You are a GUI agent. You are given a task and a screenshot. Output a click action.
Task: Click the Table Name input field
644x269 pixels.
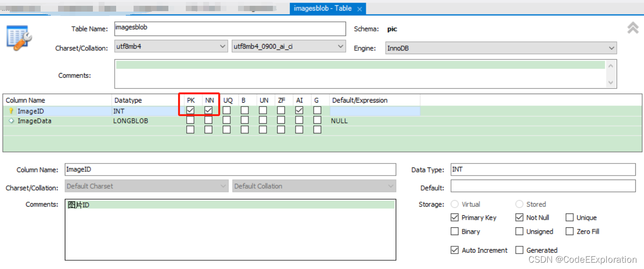pos(230,29)
